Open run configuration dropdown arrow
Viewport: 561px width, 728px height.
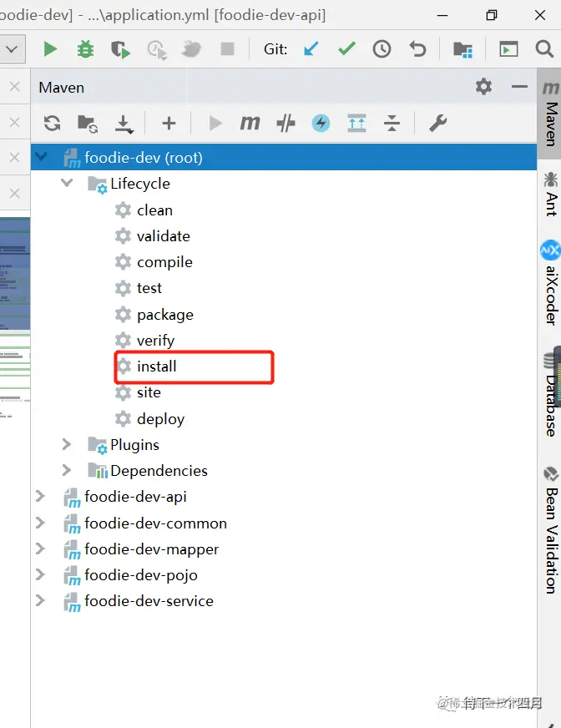(x=12, y=48)
